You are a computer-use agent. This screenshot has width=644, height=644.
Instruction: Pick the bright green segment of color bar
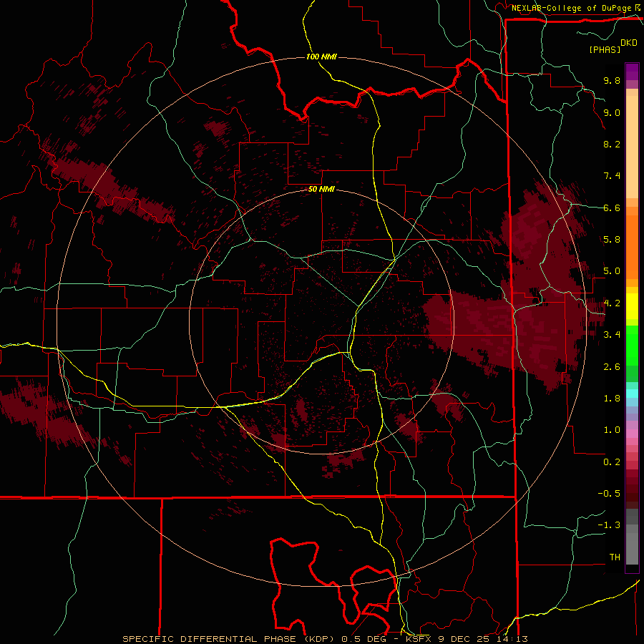coord(632,345)
